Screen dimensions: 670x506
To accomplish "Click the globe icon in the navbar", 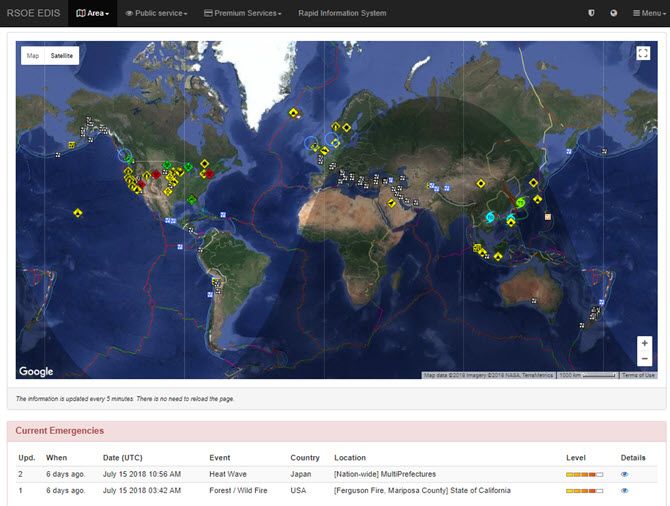I will (613, 13).
